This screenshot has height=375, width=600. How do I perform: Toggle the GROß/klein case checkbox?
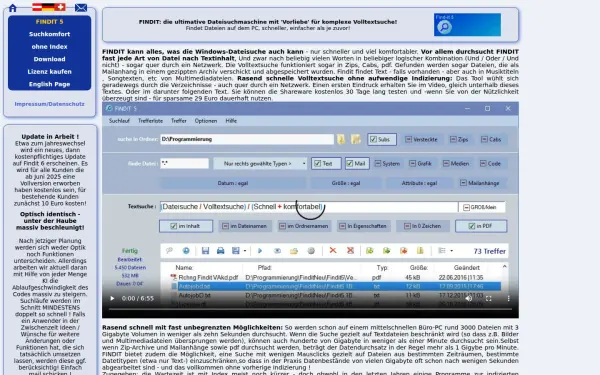(x=481, y=207)
